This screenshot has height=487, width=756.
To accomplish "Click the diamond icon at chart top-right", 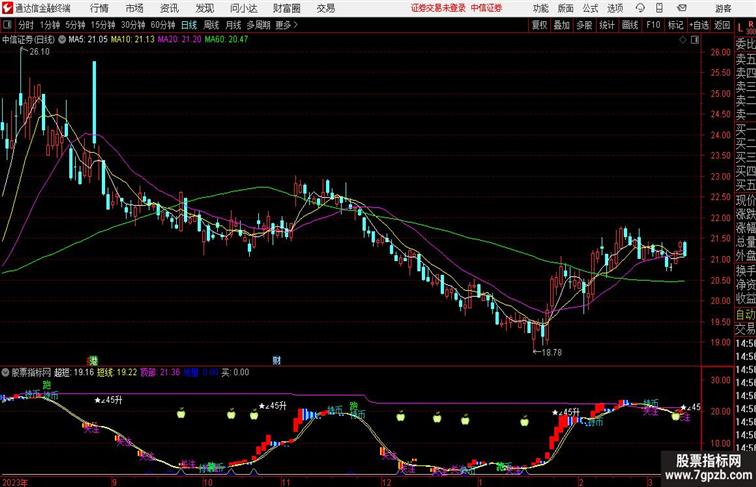I will (x=683, y=40).
